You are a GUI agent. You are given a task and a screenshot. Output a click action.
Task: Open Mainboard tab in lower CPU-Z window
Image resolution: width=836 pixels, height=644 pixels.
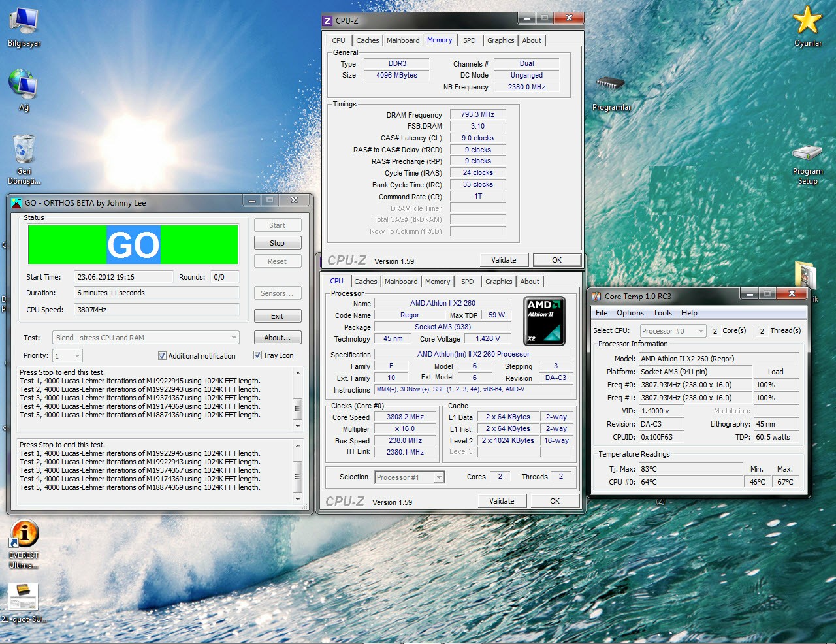pos(401,282)
